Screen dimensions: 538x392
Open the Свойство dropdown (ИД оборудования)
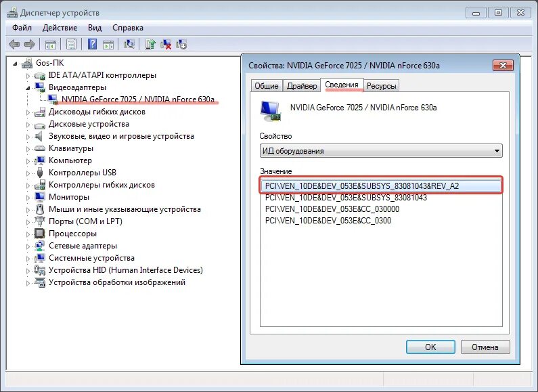pyautogui.click(x=381, y=151)
